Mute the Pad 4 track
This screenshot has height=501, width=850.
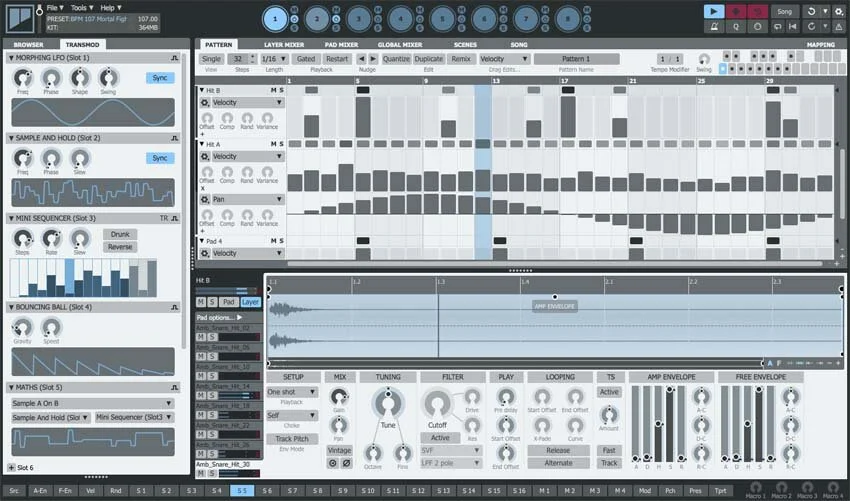click(273, 241)
